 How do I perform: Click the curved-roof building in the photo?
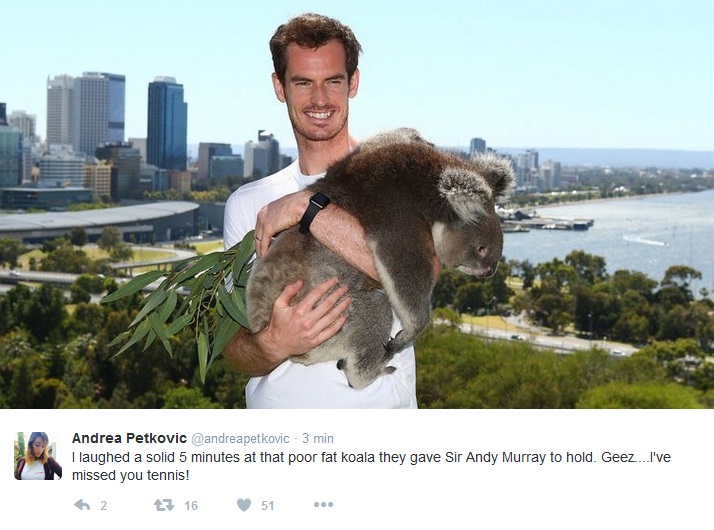[99, 222]
